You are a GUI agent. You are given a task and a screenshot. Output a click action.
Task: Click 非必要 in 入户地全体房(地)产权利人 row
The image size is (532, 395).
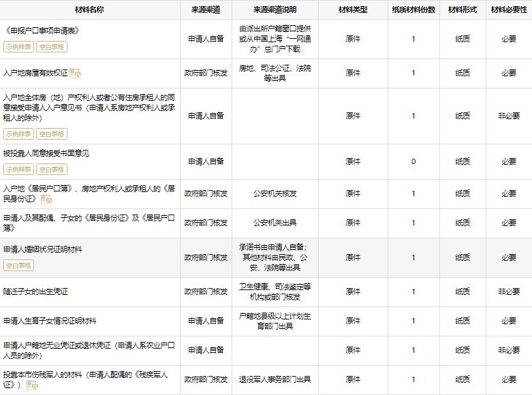click(509, 116)
